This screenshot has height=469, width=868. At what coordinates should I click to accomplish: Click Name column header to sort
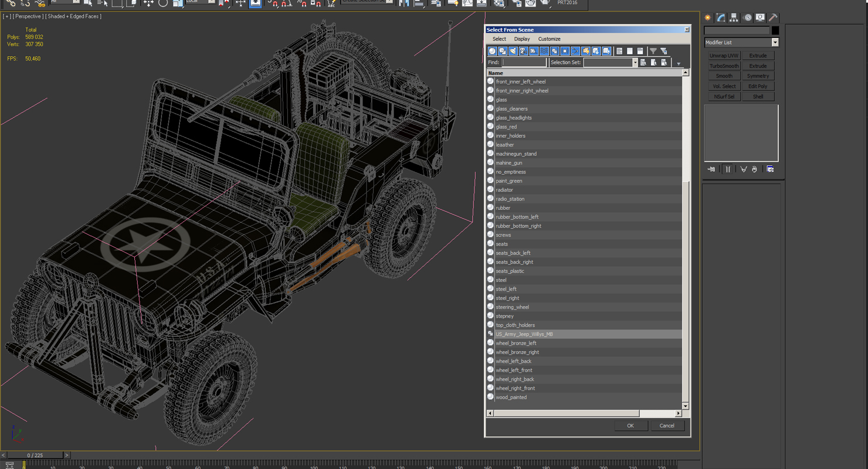pyautogui.click(x=584, y=73)
